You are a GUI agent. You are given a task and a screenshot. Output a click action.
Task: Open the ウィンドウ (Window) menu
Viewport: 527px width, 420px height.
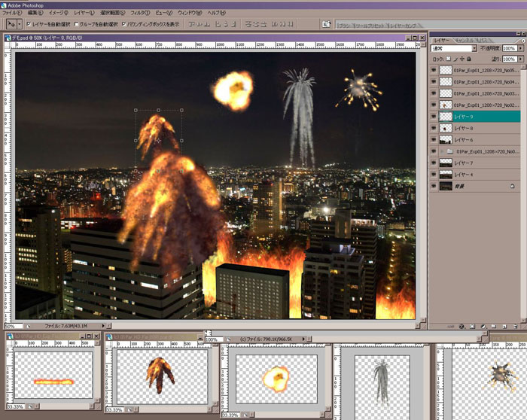point(190,13)
